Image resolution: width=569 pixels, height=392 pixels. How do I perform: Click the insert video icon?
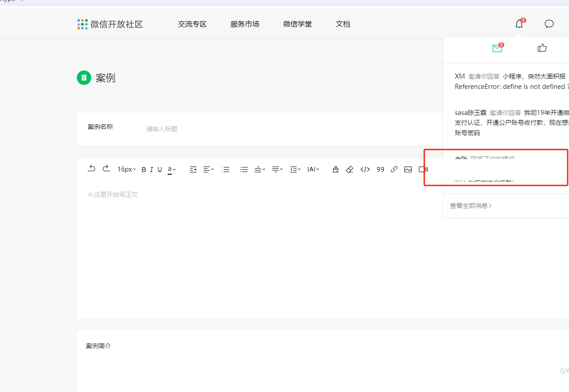click(423, 169)
